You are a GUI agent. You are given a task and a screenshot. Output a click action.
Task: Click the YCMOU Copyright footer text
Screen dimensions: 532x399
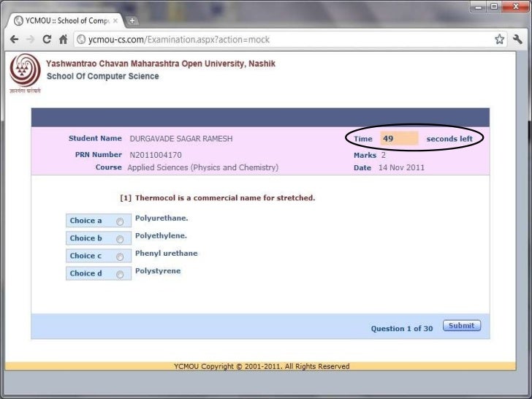tap(262, 366)
